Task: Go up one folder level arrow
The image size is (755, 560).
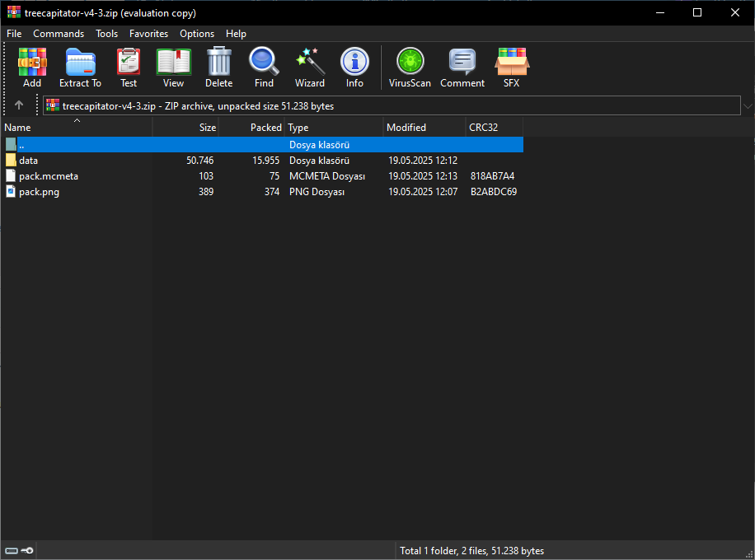Action: (x=19, y=105)
